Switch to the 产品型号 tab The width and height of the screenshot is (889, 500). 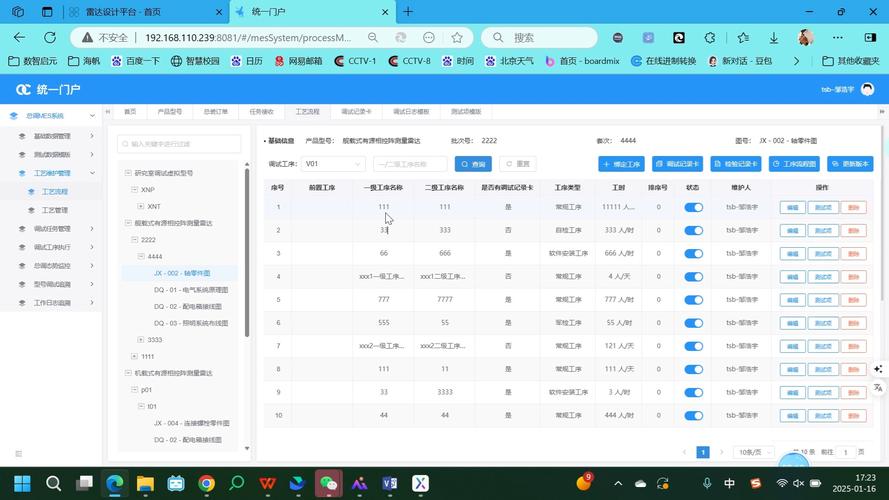170,112
